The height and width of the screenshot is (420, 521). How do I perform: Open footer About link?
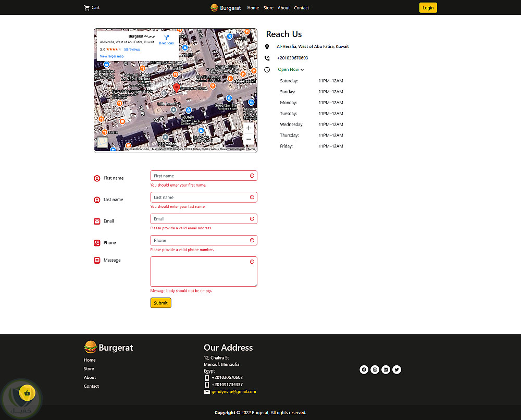(x=90, y=377)
